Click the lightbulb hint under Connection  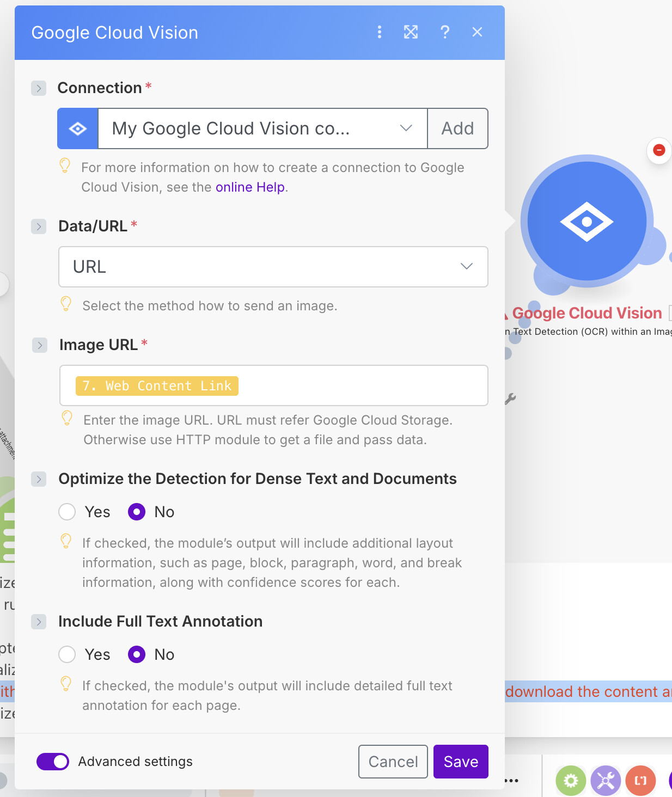65,165
